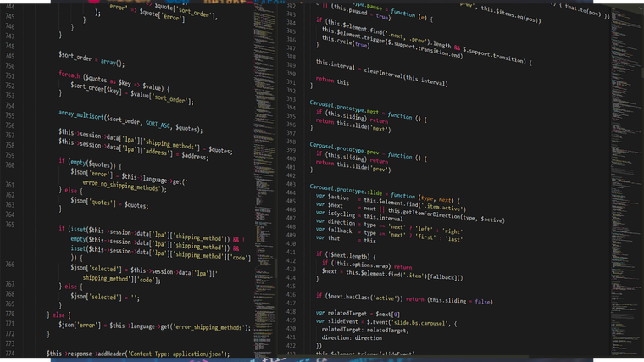
Task: Click line number 765 in left gutter
Action: point(10,225)
